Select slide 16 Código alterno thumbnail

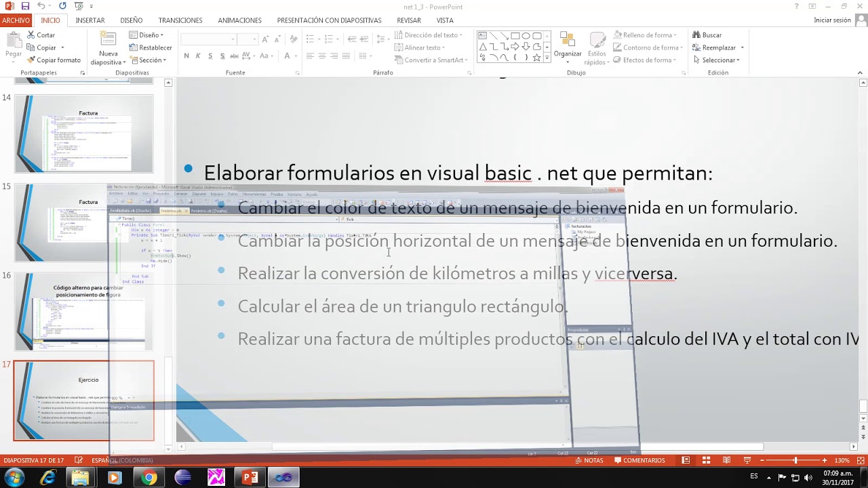[84, 312]
